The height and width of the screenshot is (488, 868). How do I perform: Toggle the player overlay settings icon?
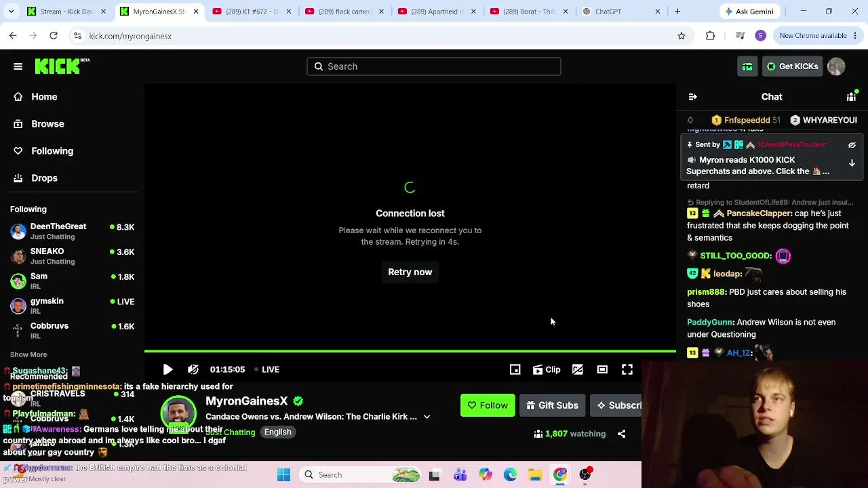(x=578, y=369)
